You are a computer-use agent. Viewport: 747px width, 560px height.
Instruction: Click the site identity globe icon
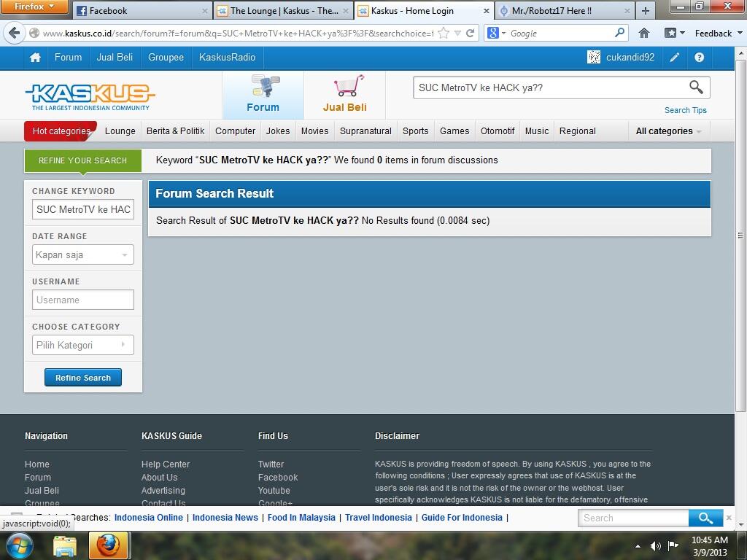pyautogui.click(x=34, y=33)
